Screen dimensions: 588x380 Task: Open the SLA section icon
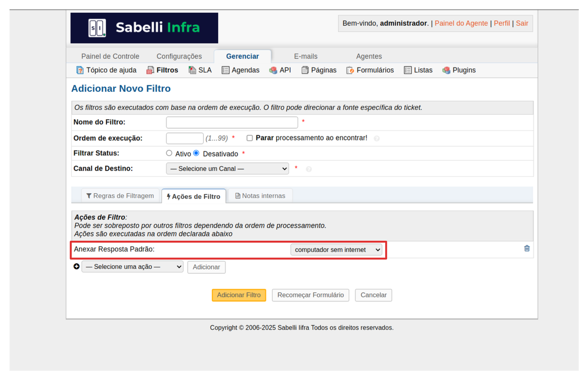click(192, 70)
